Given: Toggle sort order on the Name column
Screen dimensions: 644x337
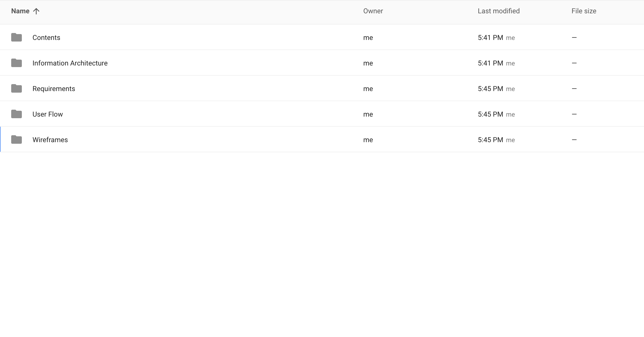Looking at the screenshot, I should [x=21, y=11].
